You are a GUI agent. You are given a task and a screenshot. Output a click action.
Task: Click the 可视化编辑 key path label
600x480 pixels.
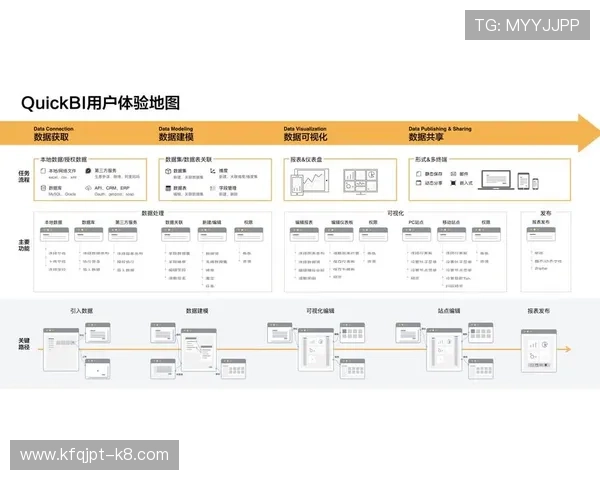pos(320,311)
